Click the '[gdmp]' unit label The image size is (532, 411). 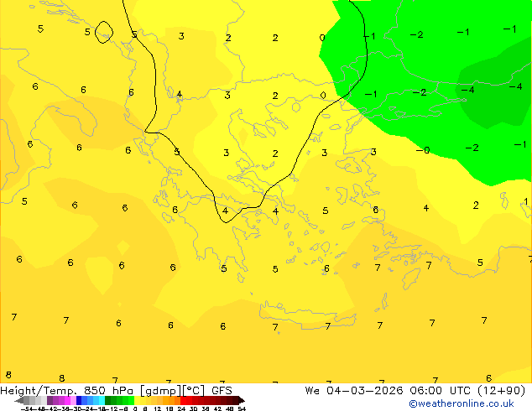point(161,391)
